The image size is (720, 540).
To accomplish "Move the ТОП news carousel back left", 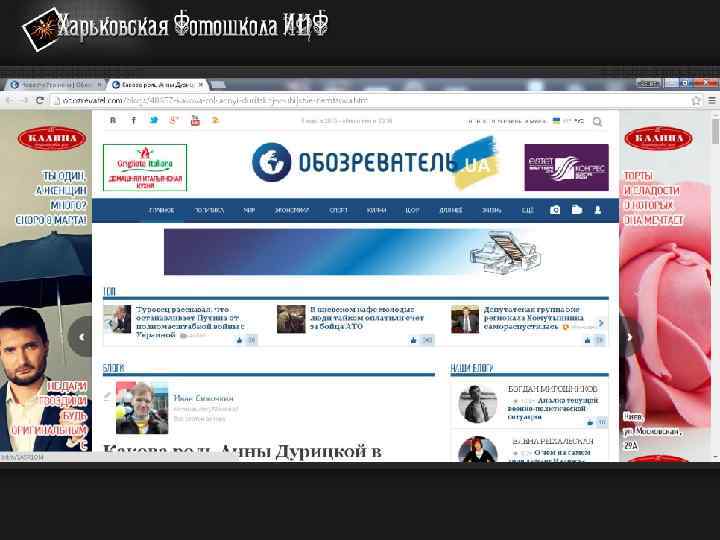I will pos(109,324).
